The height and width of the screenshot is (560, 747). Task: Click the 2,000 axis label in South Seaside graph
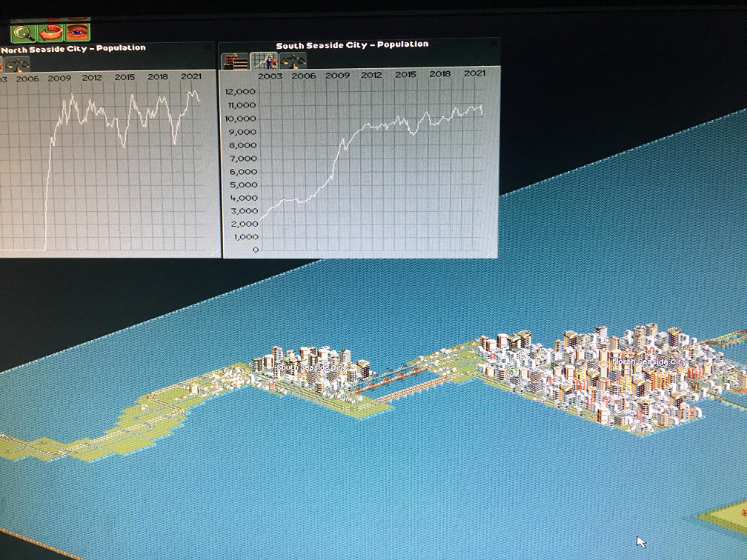pyautogui.click(x=244, y=224)
